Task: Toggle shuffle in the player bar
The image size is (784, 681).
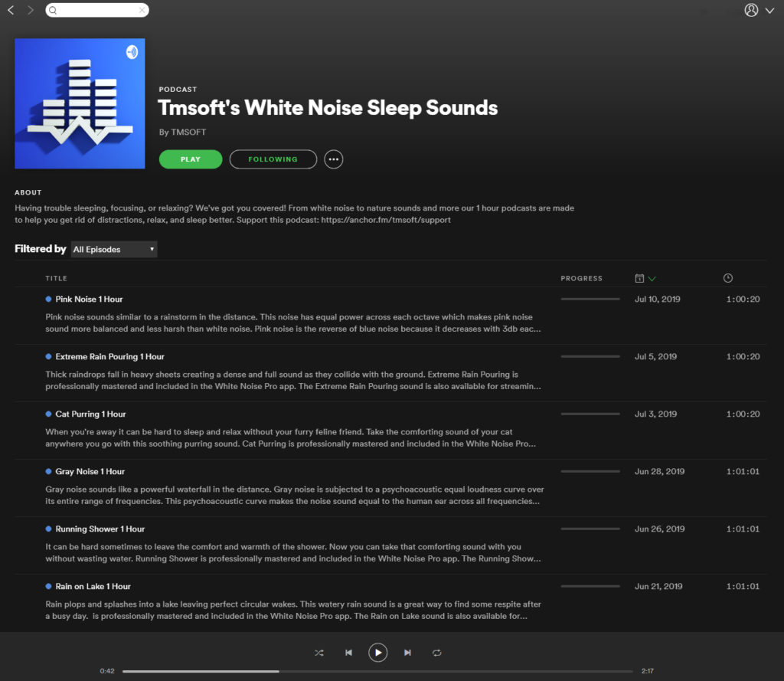Action: 319,653
